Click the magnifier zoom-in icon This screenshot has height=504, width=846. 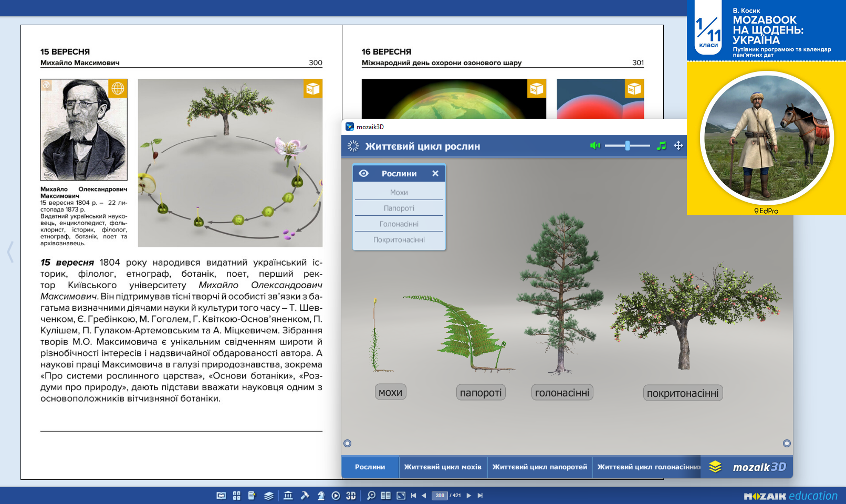[371, 496]
